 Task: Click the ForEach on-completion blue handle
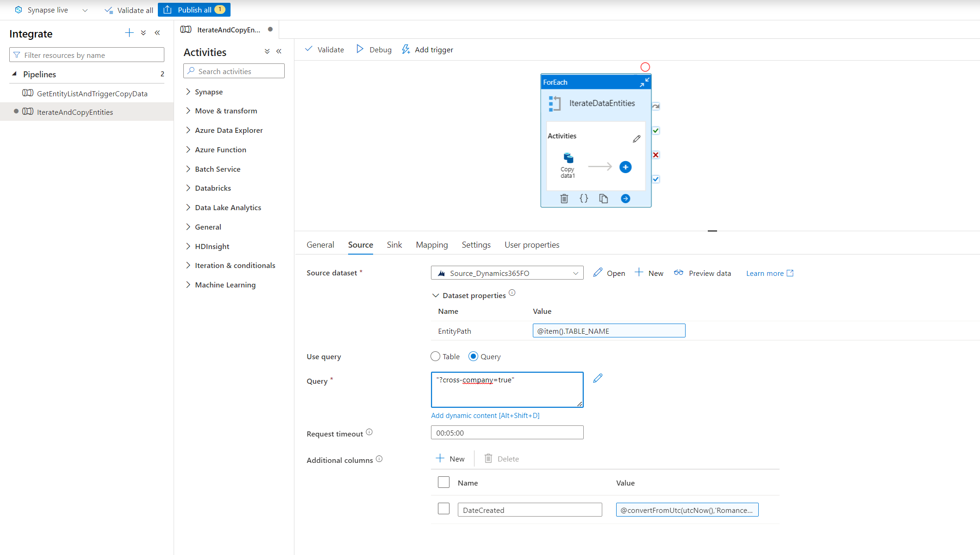(x=655, y=179)
